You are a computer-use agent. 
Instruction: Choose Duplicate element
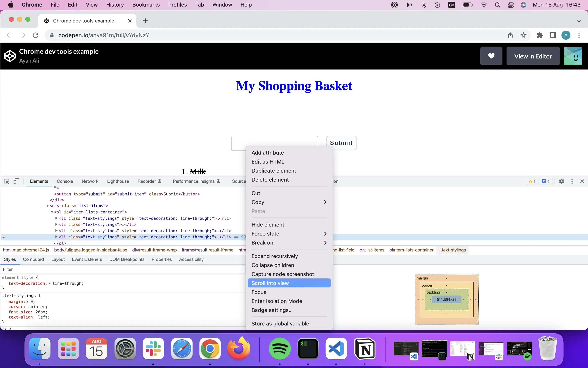pos(289,171)
